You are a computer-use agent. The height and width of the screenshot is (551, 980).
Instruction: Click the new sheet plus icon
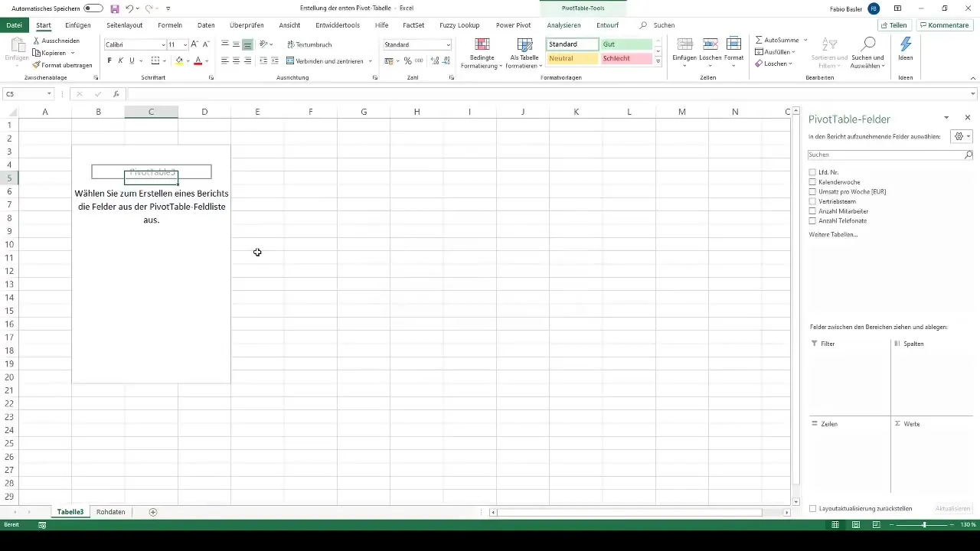153,512
